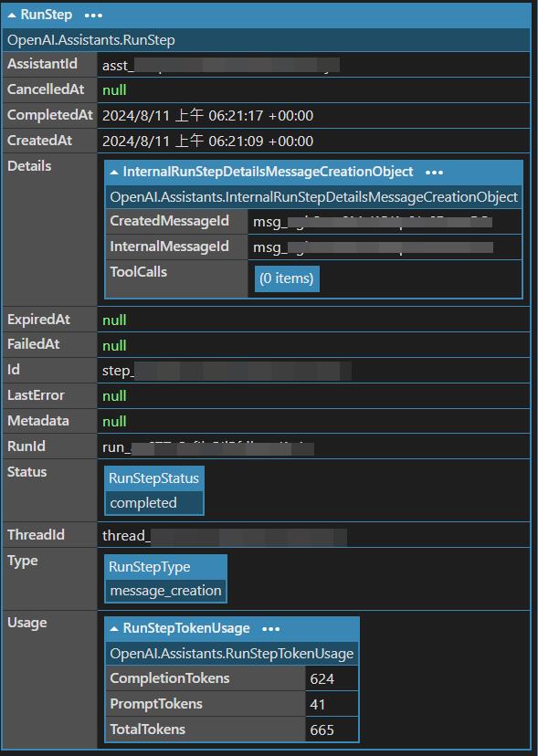Click the completed status value

[x=143, y=503]
